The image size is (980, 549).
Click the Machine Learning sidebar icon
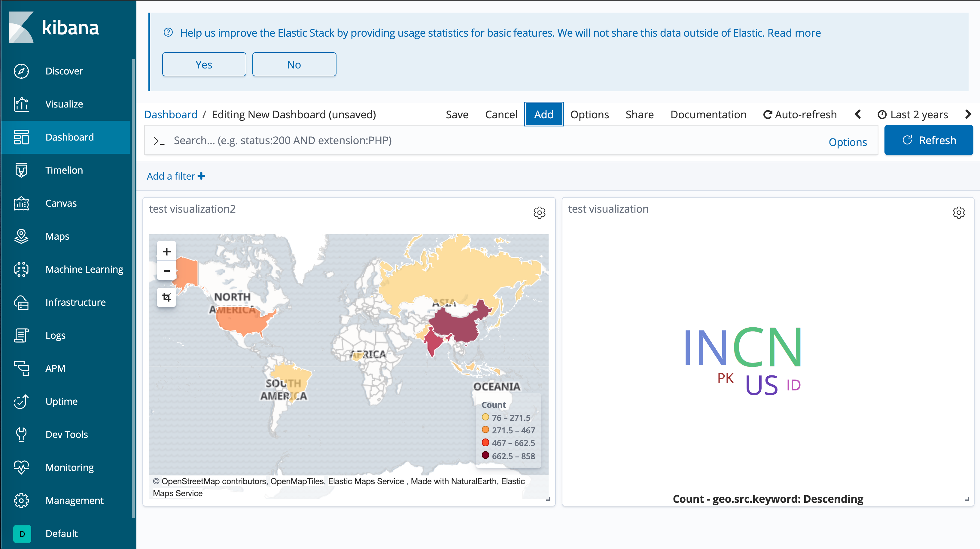click(x=21, y=269)
